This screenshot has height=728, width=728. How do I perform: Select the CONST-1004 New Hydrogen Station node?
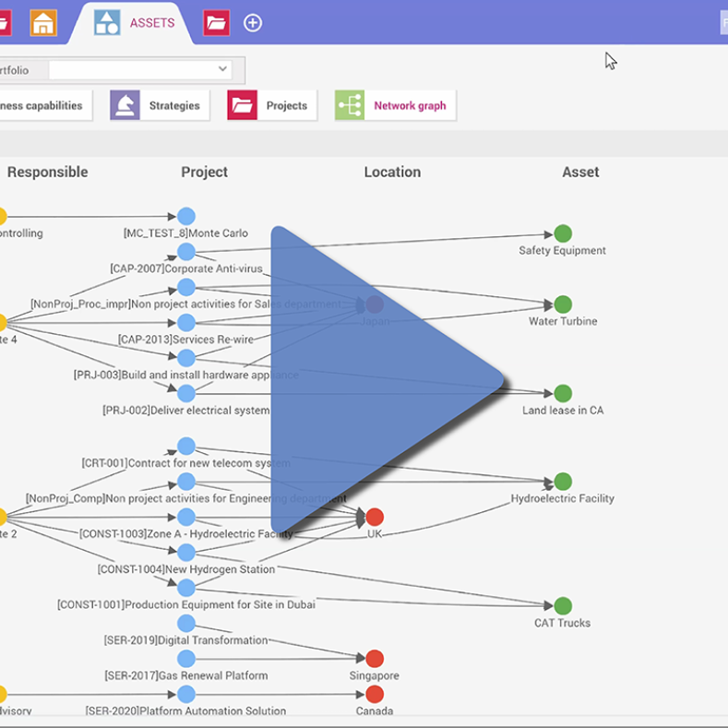[x=186, y=552]
